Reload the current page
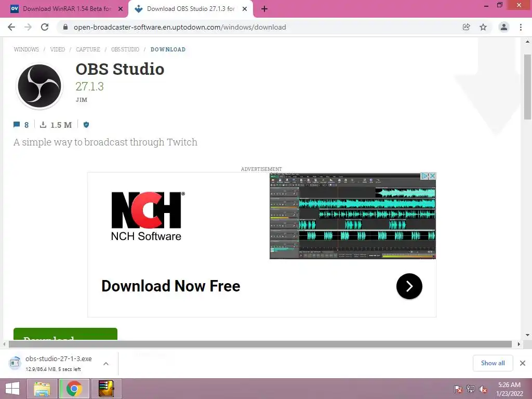 point(45,27)
